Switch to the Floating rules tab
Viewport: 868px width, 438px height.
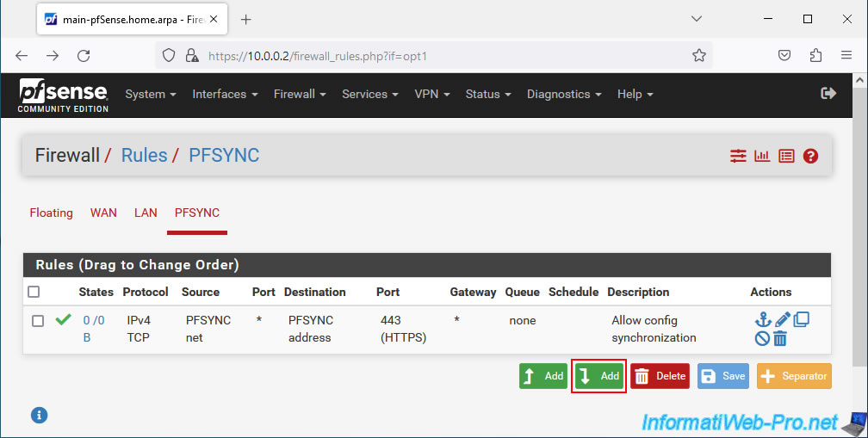51,213
